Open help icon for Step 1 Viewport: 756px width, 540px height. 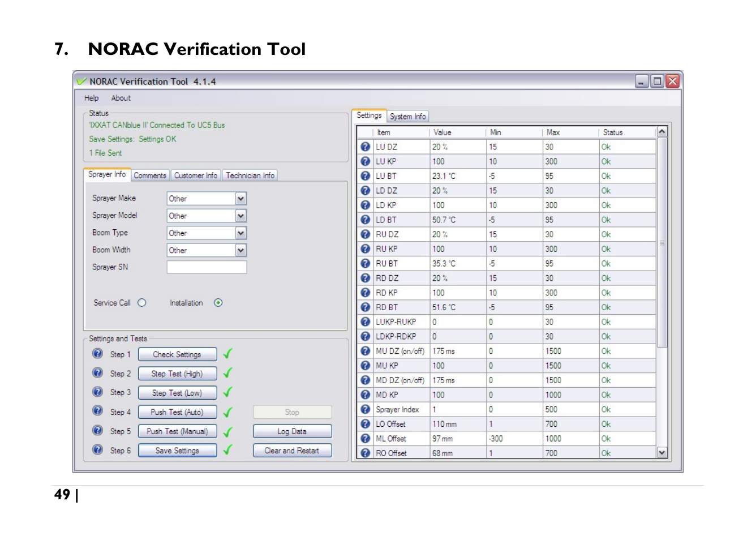(98, 354)
